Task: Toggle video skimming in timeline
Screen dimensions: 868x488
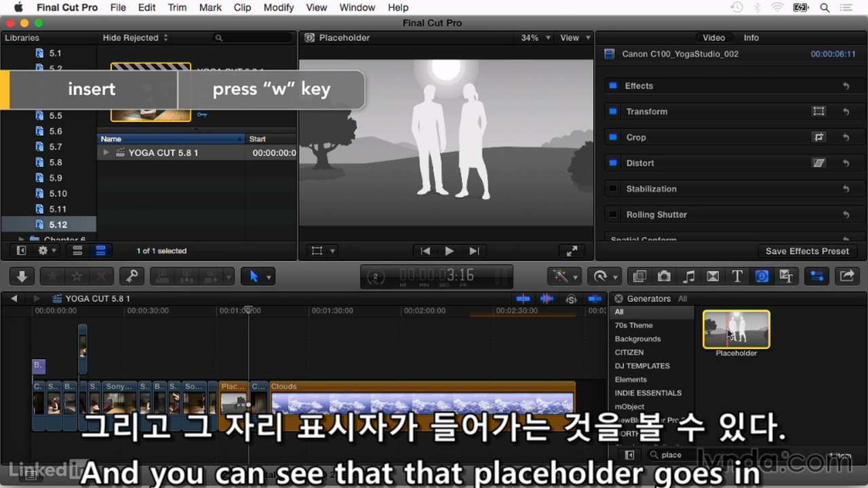Action: point(523,298)
